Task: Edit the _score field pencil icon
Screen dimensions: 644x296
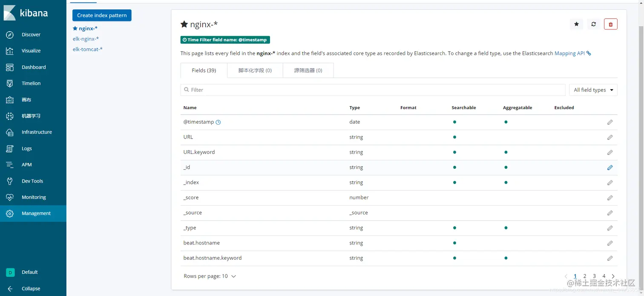Action: pyautogui.click(x=610, y=198)
